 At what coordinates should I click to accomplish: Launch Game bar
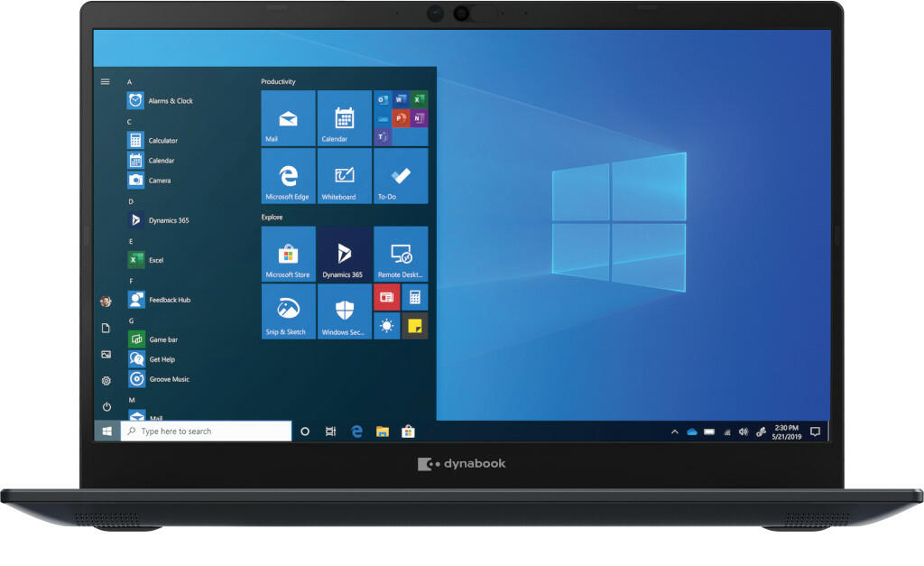click(152, 339)
